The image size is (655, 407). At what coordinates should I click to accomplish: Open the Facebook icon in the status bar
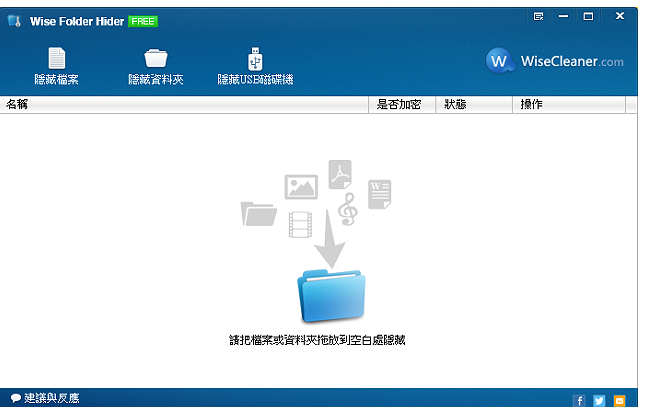pyautogui.click(x=579, y=401)
